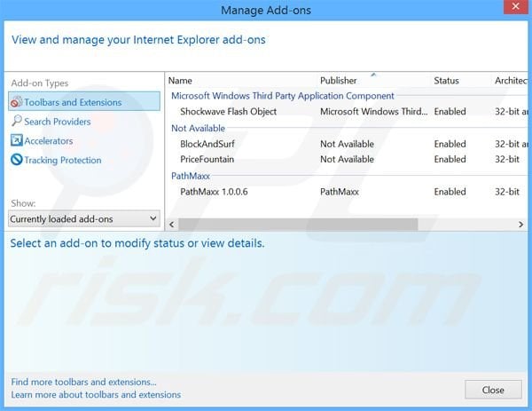Open 'Find more toolbars and extensions...' link

click(x=84, y=382)
